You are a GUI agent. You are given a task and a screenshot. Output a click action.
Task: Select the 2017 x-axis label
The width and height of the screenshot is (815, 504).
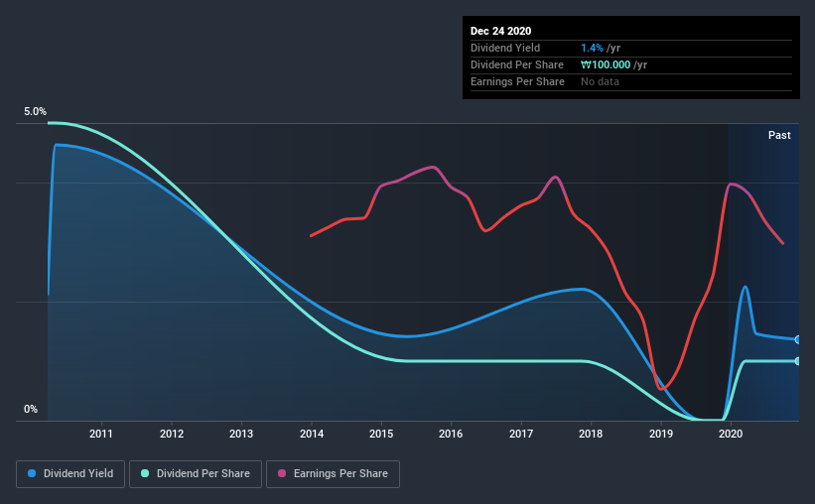tap(521, 434)
